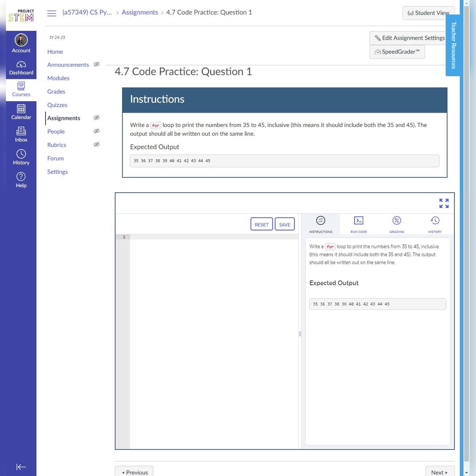The height and width of the screenshot is (476, 476).
Task: Select the Run Code terminal icon
Action: click(358, 220)
